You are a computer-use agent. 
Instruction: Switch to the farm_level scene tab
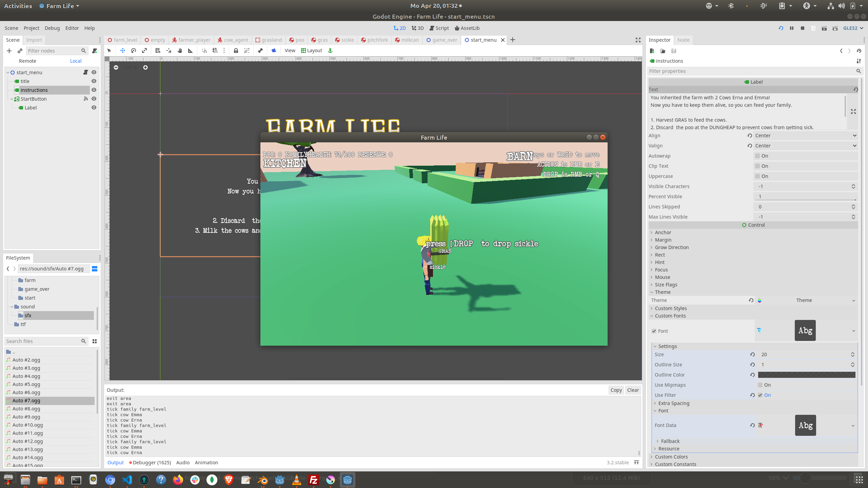[122, 40]
